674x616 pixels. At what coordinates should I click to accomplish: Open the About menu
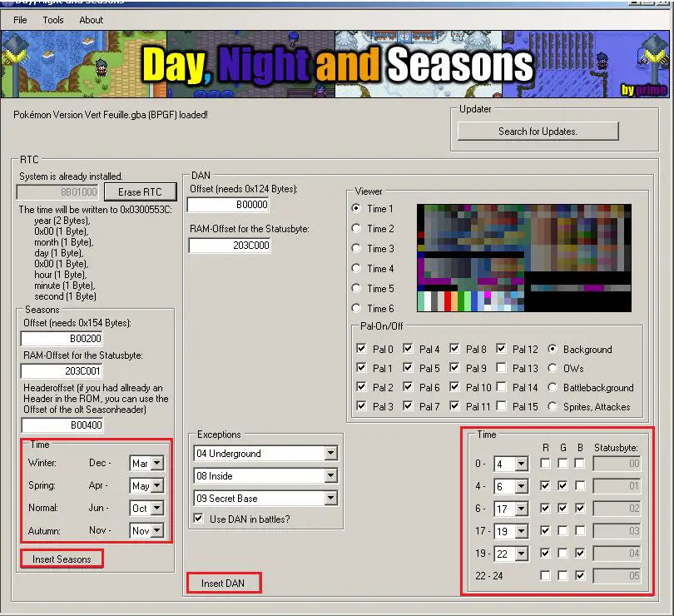[92, 20]
